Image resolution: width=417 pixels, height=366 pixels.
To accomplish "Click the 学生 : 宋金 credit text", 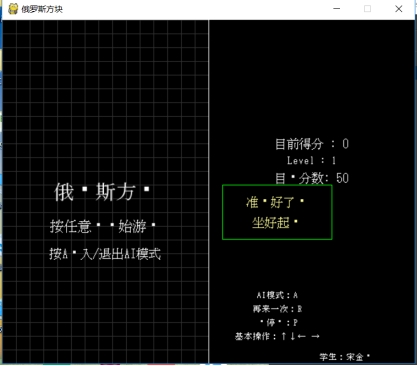I will 345,357.
